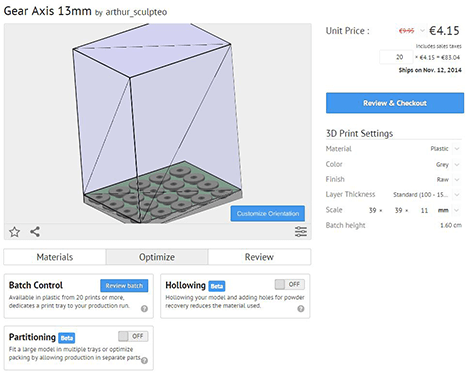
Task: Click the favorite star icon
Action: pyautogui.click(x=14, y=232)
